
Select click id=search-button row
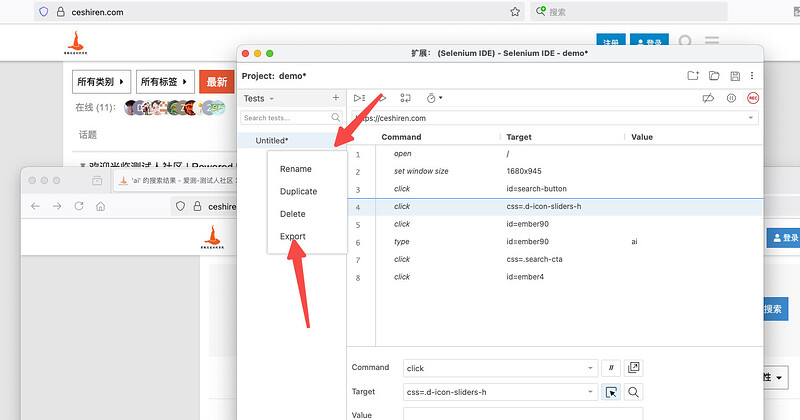[x=555, y=189]
